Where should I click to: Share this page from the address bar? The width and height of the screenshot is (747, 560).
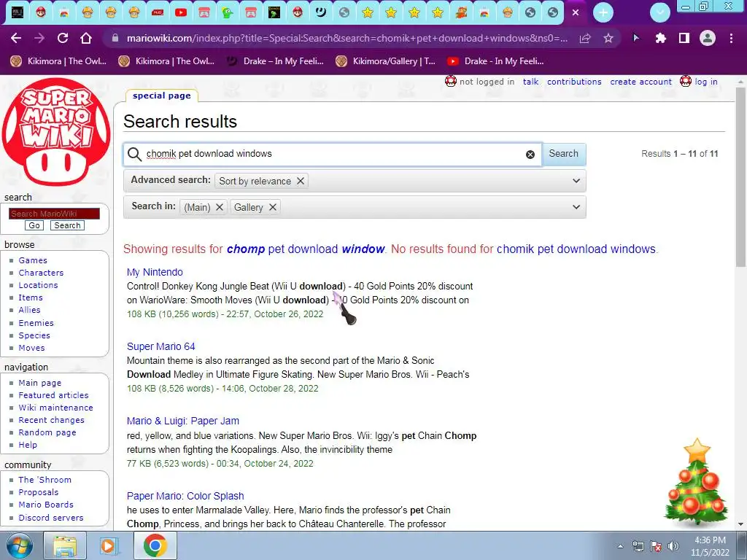[585, 38]
